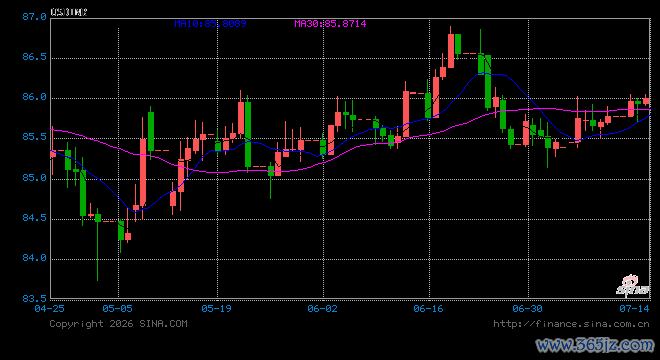Click the 05-19 date label
660x360 pixels.
tap(216, 309)
